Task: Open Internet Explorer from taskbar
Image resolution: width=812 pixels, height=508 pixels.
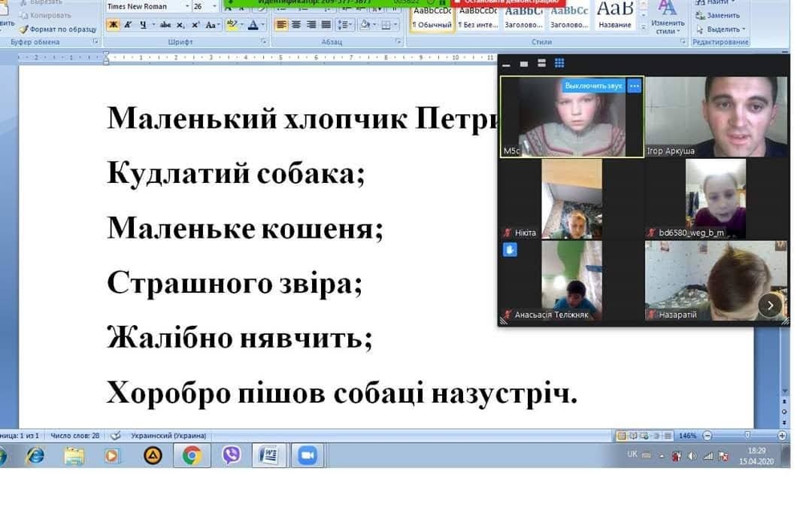Action: pos(35,455)
